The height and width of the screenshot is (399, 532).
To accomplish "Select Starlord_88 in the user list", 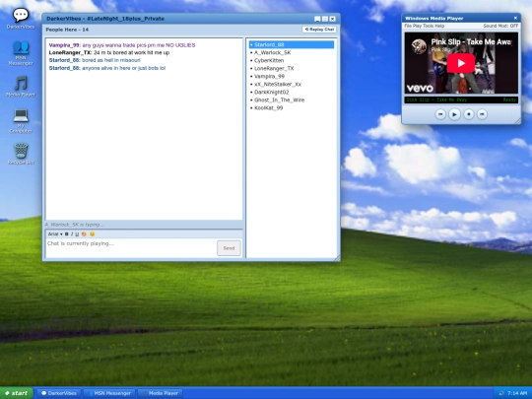I will pos(292,44).
